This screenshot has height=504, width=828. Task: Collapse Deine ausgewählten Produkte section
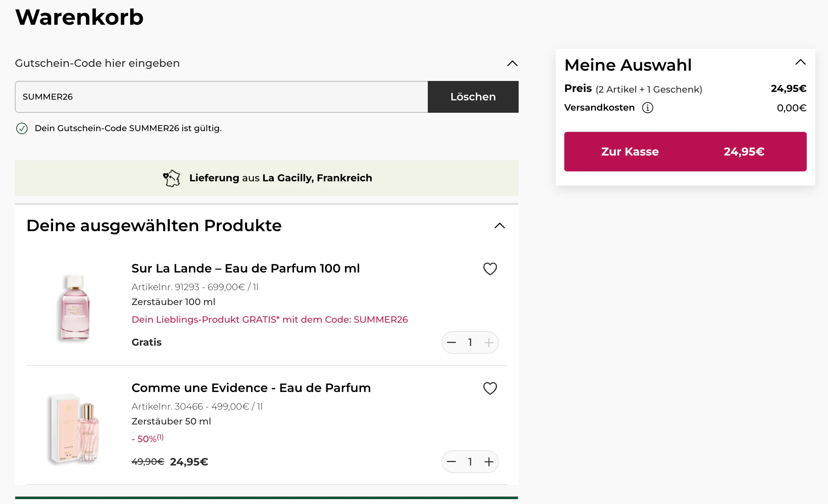pos(500,226)
